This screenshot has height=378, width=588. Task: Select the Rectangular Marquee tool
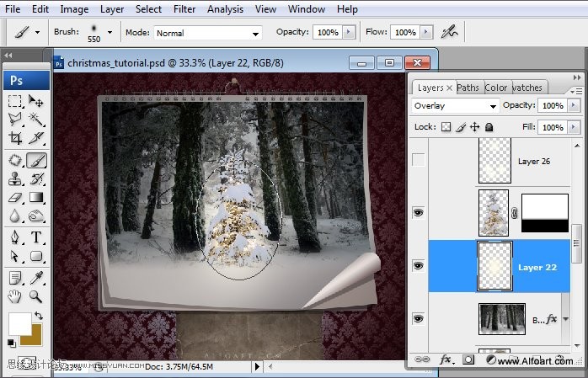15,101
